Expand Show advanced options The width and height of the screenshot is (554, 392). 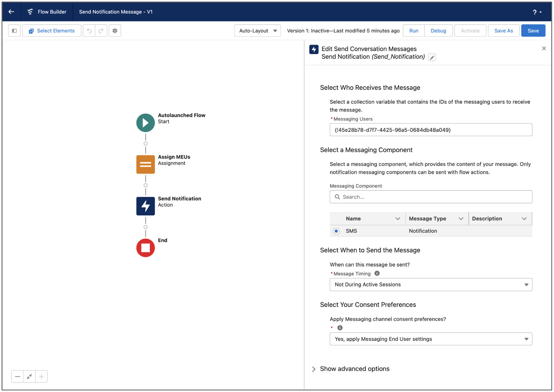tap(354, 369)
